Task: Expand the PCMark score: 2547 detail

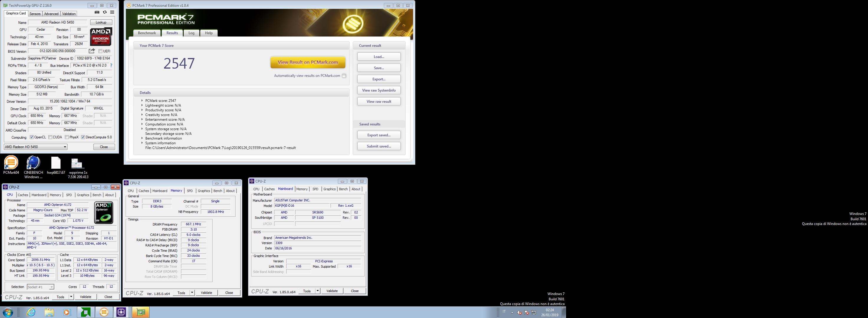Action: 142,101
